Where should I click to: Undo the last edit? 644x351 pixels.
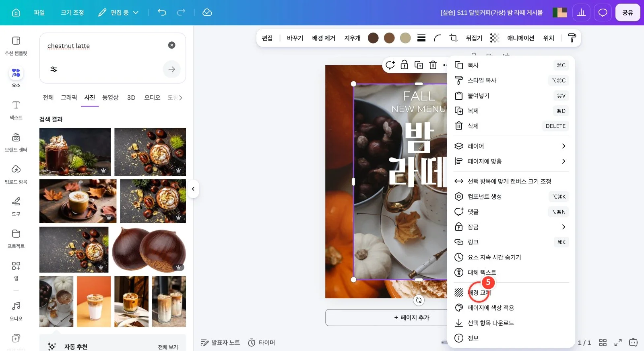click(162, 12)
